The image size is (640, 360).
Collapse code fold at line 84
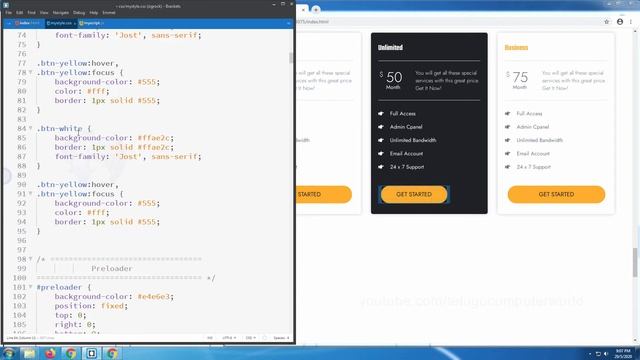pyautogui.click(x=31, y=128)
